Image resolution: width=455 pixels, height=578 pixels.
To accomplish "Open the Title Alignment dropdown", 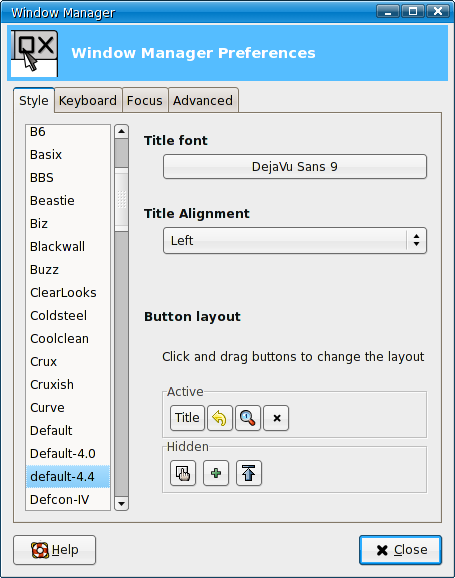I will coord(295,240).
